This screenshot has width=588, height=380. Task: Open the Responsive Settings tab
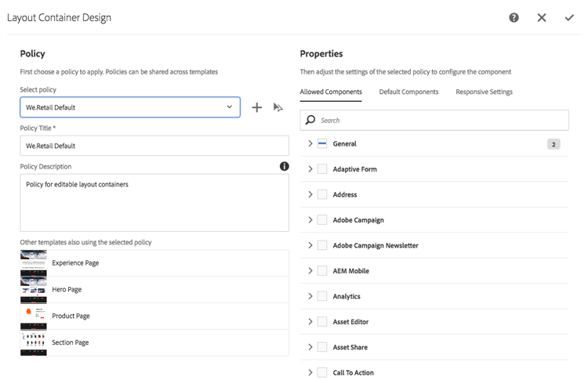tap(484, 92)
